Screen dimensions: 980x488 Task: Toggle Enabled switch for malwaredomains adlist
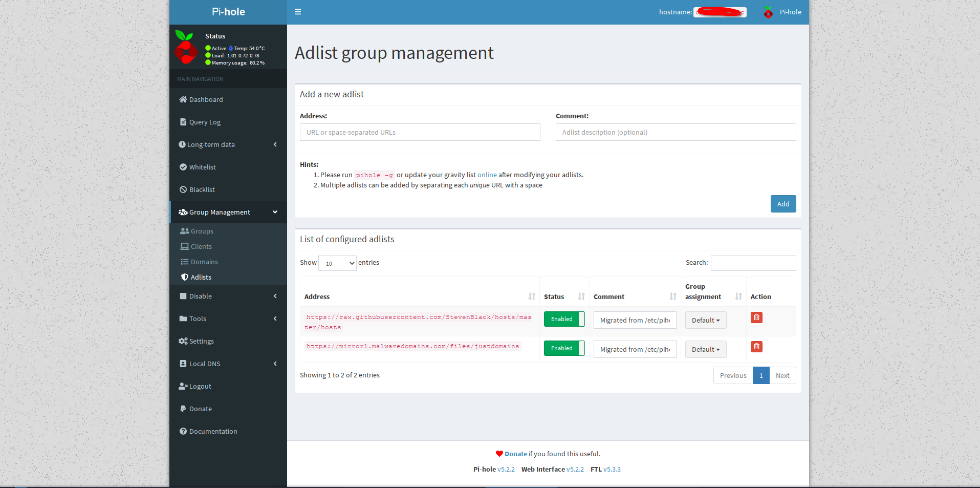tap(564, 348)
